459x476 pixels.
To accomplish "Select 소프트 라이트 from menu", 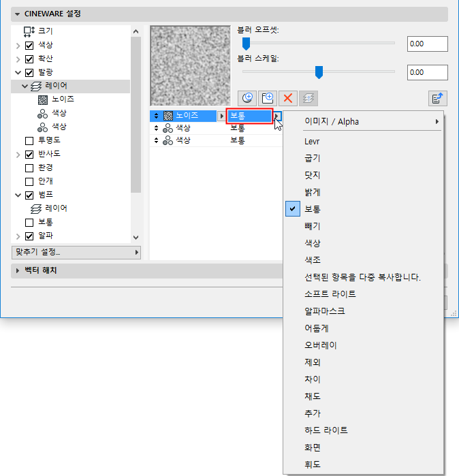I will tap(363, 294).
